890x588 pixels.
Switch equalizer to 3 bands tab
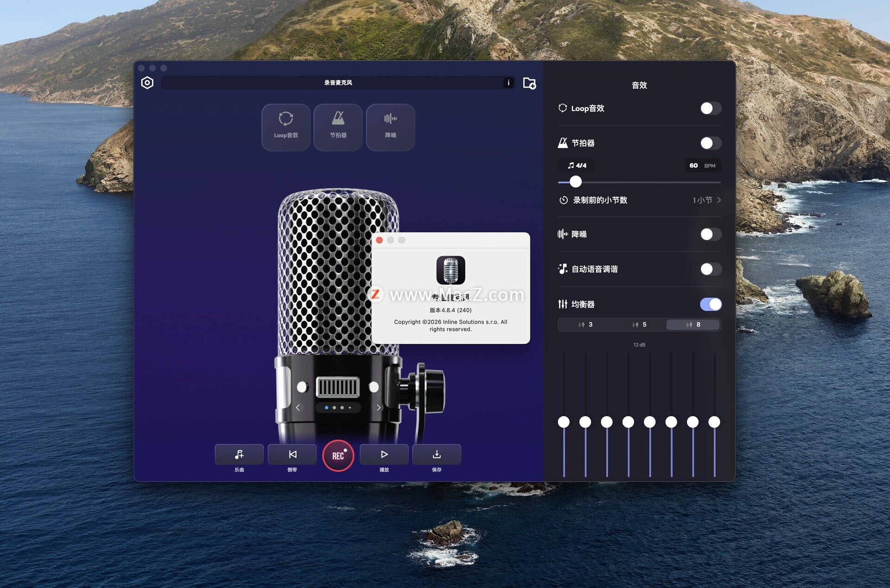point(585,325)
